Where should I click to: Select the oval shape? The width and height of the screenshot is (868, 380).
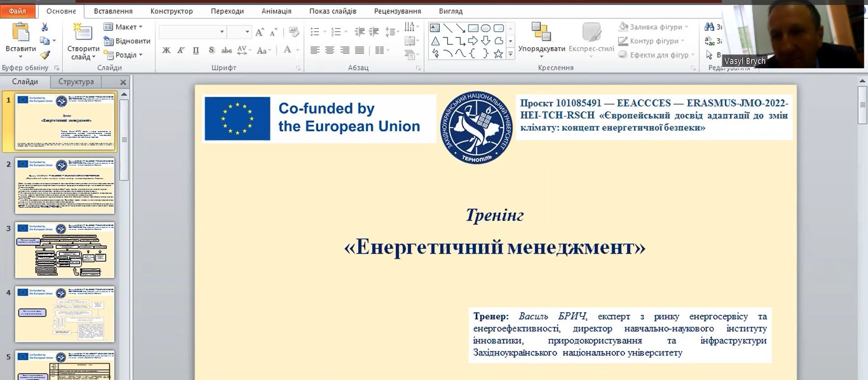[x=486, y=28]
